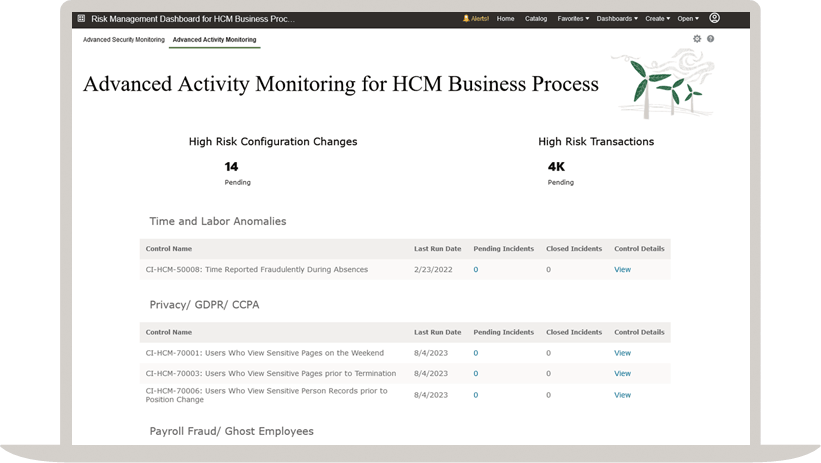Open the Create dropdown menu

tap(657, 19)
